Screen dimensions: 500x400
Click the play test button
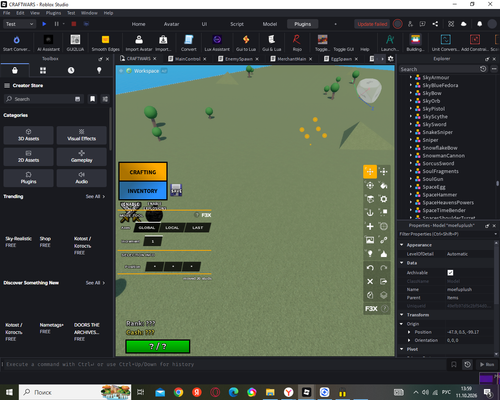(44, 24)
